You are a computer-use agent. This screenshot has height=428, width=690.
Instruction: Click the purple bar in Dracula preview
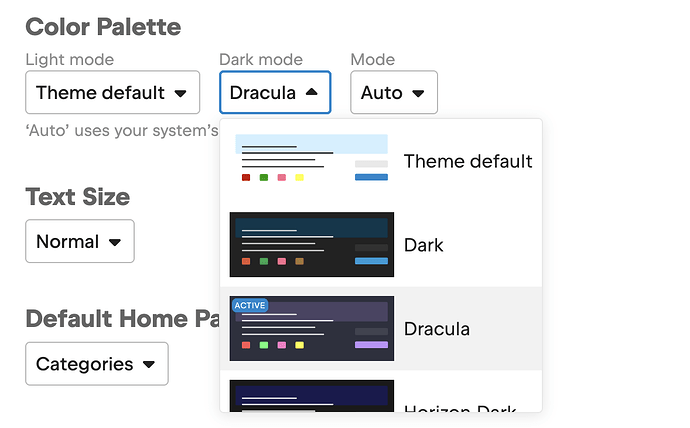click(371, 345)
